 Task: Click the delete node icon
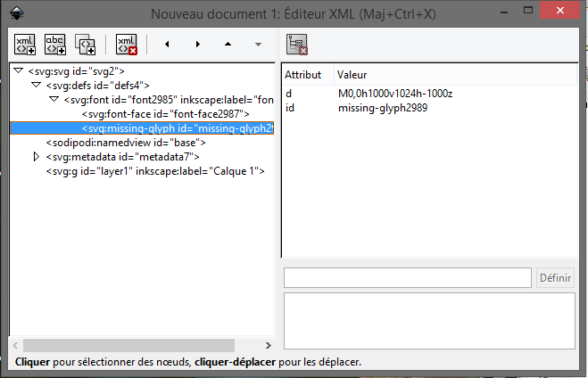(x=127, y=44)
